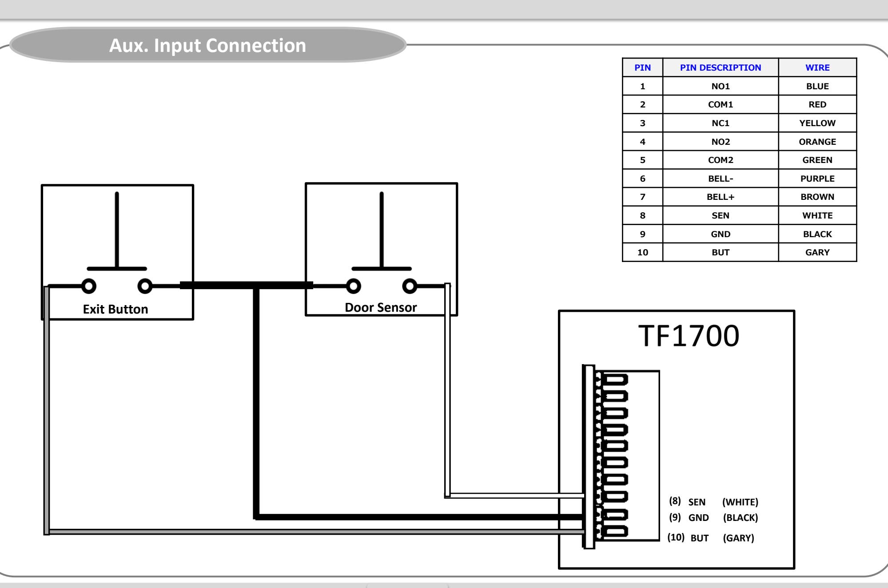Click the (WHITE) label beside the connector
888x588 pixels.
740,502
